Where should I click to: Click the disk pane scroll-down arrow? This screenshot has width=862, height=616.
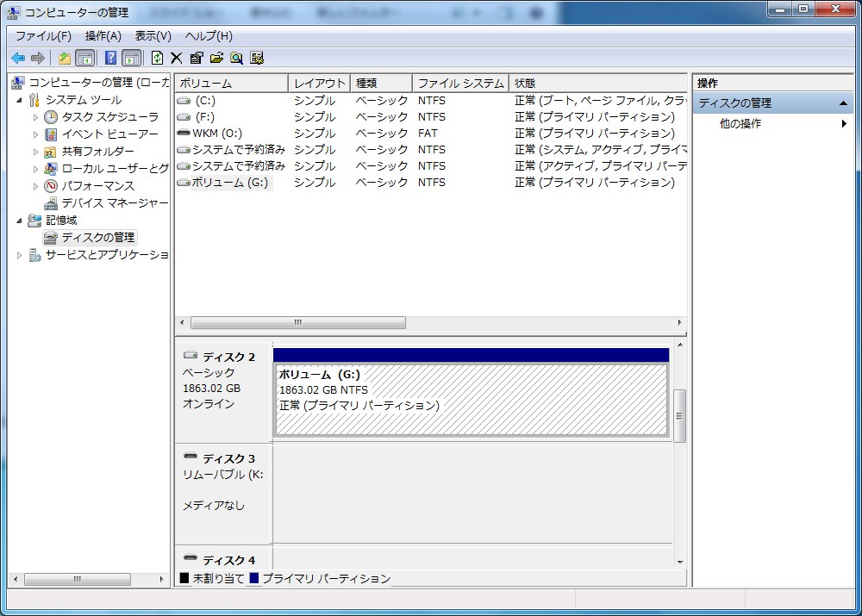pyautogui.click(x=681, y=562)
